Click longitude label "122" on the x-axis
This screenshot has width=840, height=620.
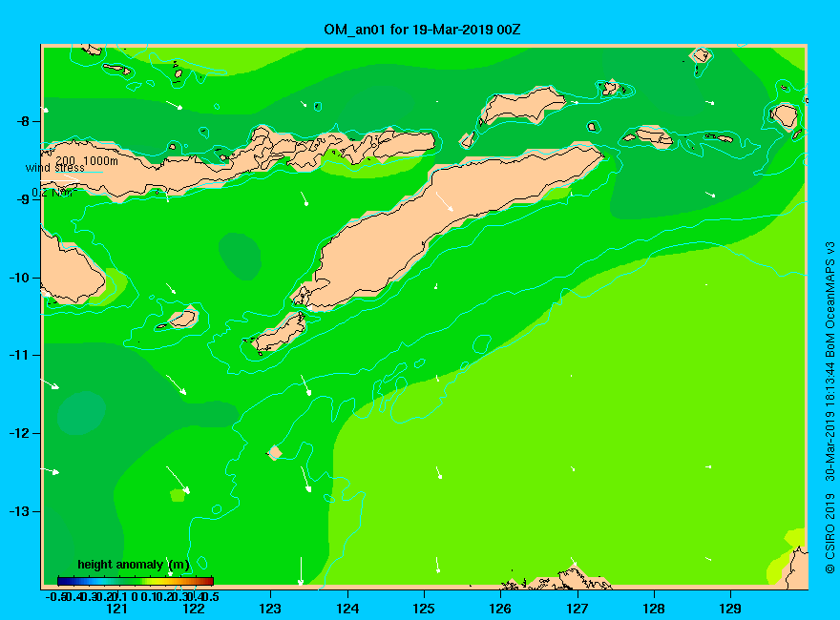click(194, 609)
